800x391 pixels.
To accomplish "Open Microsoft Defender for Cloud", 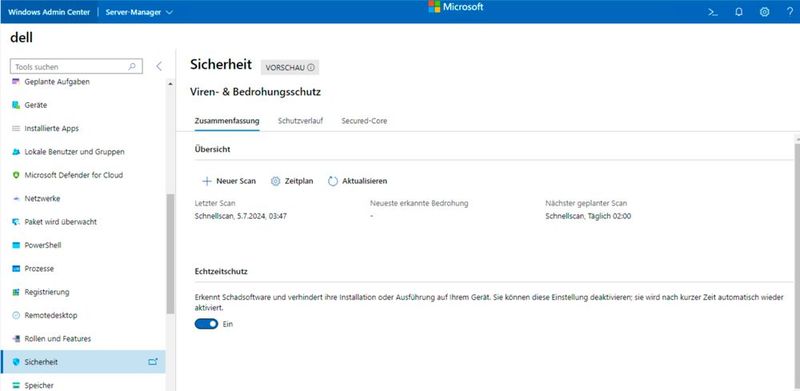I will pos(73,175).
